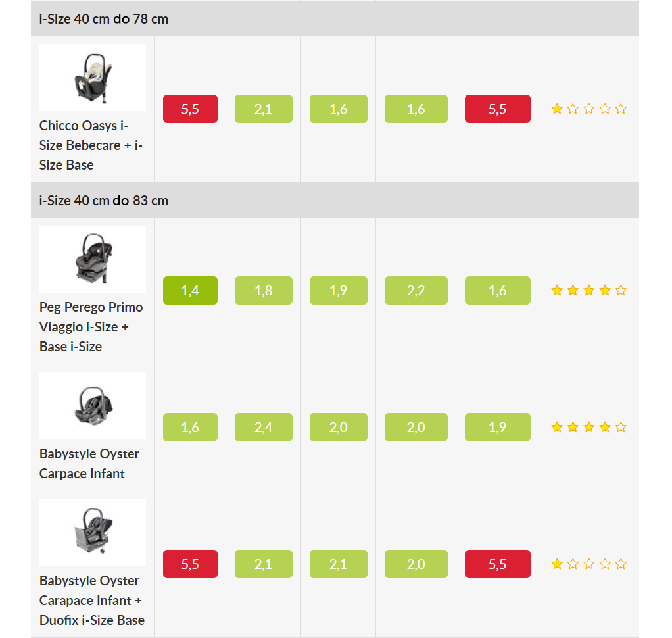Viewport: 672px width, 638px height.
Task: Select the dark green 1,4 score badge
Action: [x=190, y=290]
